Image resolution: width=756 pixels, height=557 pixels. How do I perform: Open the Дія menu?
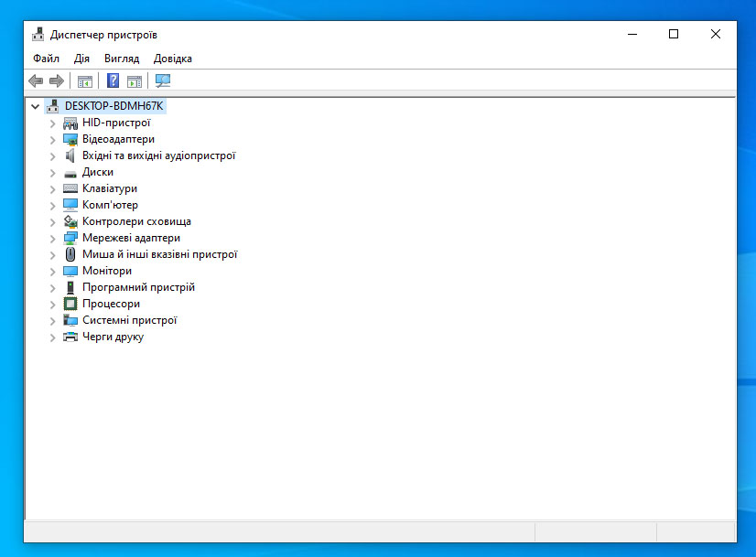click(x=80, y=59)
